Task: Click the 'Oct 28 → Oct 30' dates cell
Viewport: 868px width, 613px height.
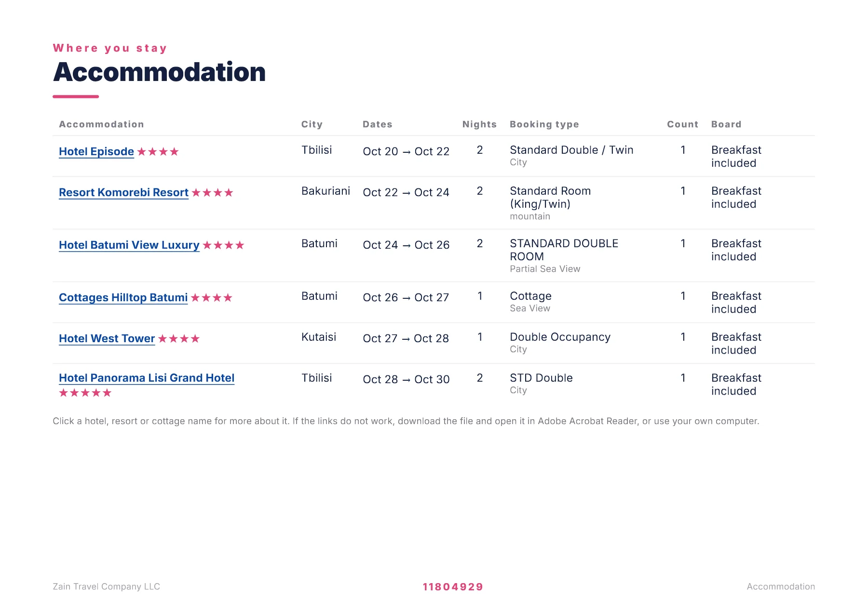Action: click(406, 379)
